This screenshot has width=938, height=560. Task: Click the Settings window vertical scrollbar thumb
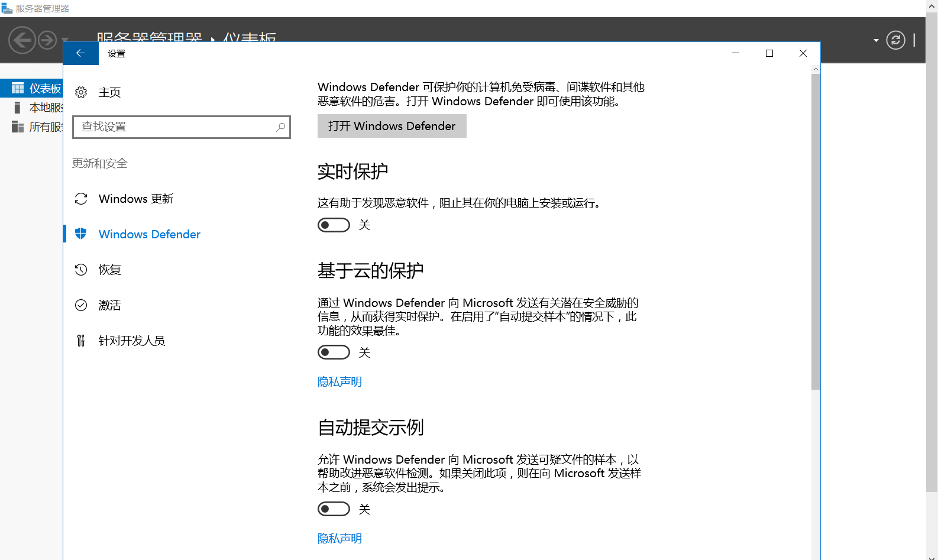pos(816,231)
